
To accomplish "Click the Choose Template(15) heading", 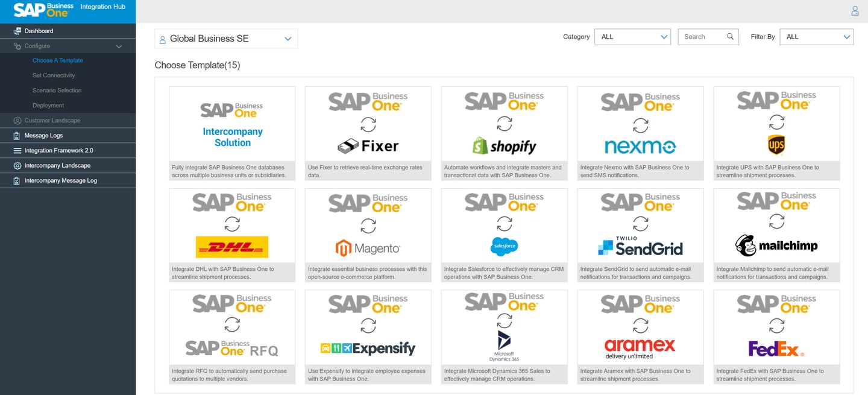I will point(197,65).
